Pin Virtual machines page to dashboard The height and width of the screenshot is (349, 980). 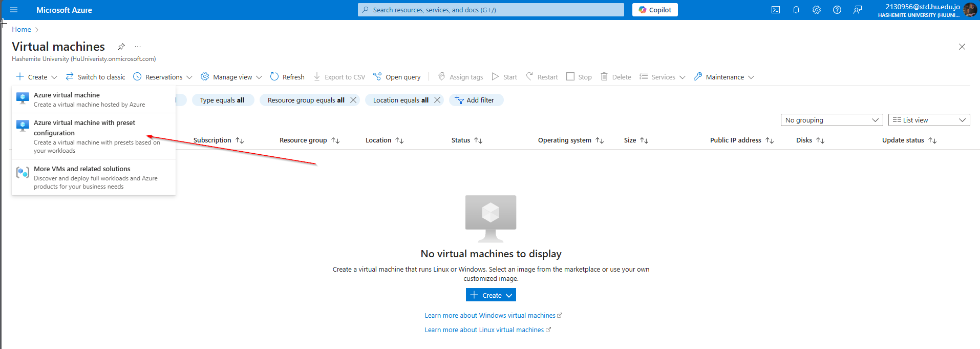coord(121,47)
